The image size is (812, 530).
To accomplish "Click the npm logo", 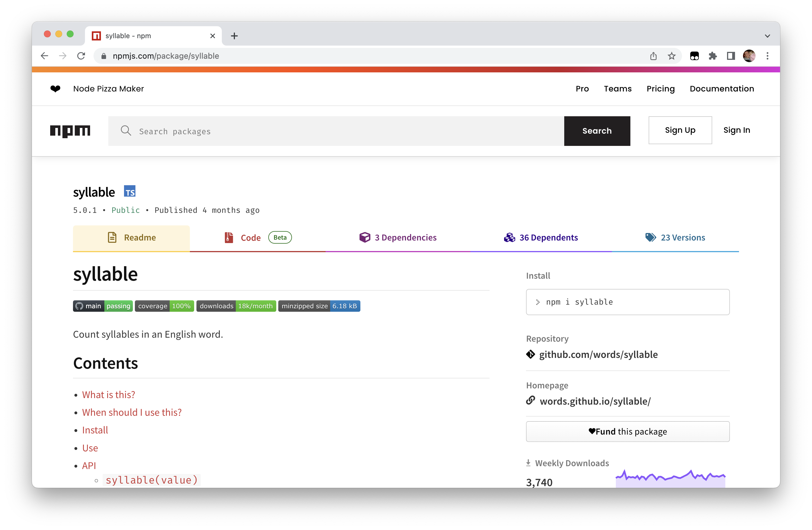I will coord(70,131).
